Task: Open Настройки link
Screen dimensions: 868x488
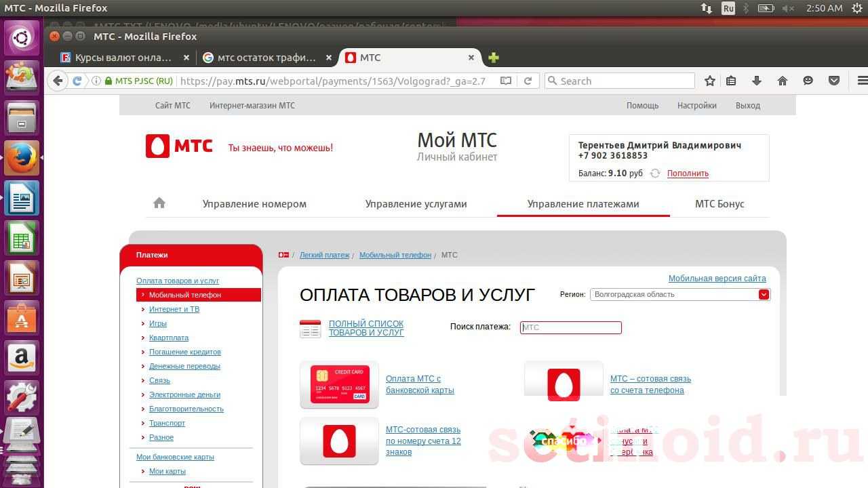Action: [x=697, y=105]
